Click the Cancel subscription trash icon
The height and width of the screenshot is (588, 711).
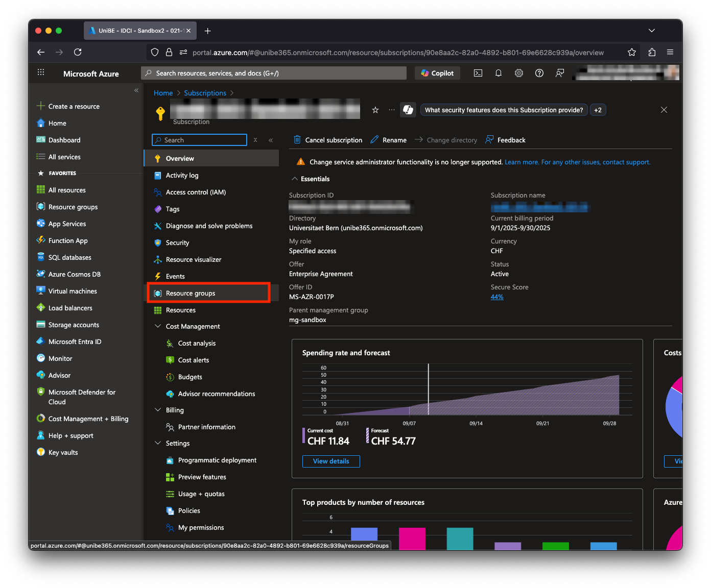point(297,139)
